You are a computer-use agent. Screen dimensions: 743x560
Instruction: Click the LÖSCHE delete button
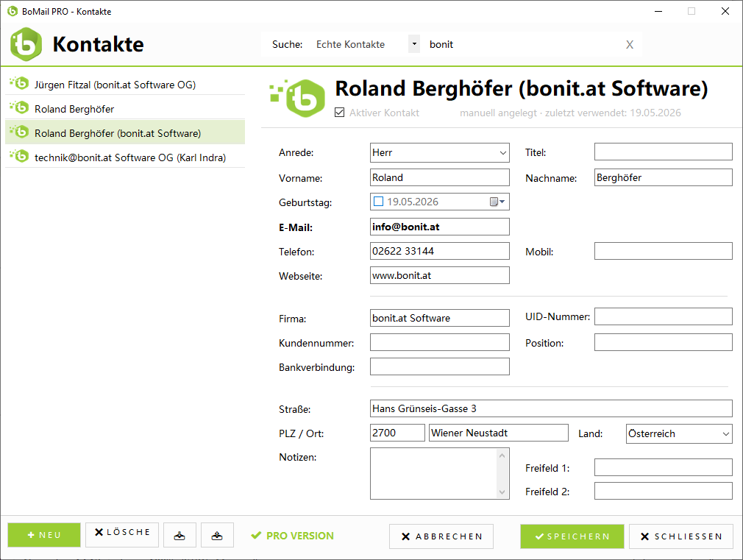(x=122, y=534)
